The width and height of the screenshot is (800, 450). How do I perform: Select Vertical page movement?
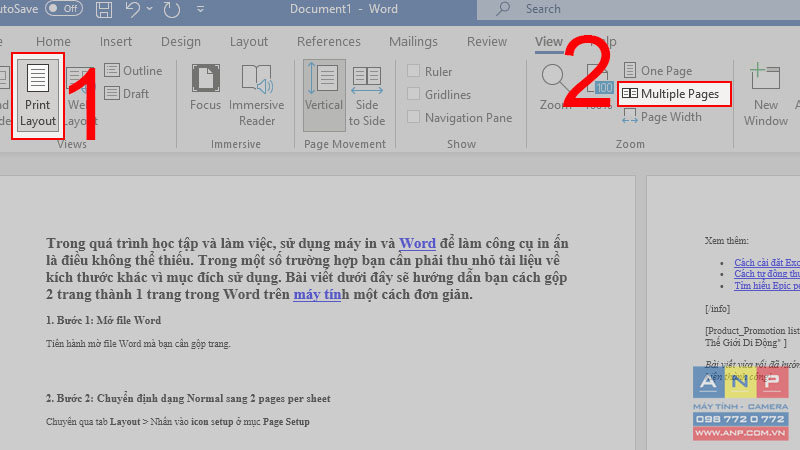tap(324, 95)
